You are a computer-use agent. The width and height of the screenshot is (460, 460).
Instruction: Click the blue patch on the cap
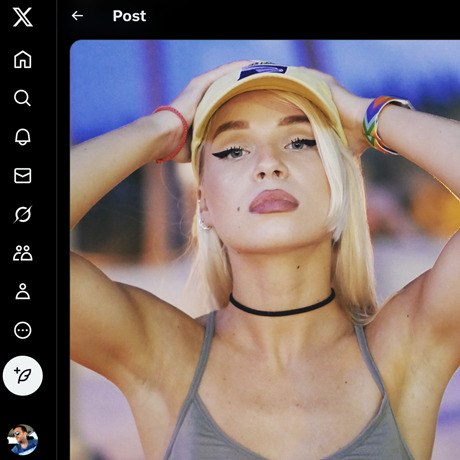coord(262,71)
